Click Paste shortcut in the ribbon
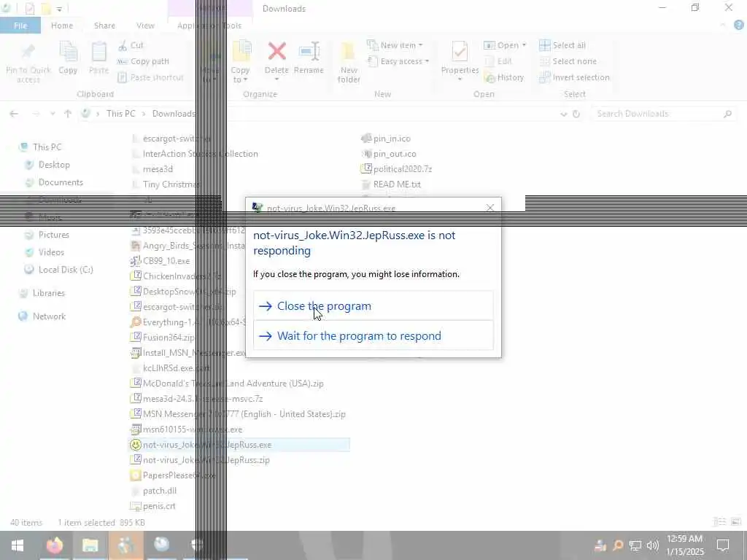Screen dimensions: 747x560 pyautogui.click(x=150, y=77)
